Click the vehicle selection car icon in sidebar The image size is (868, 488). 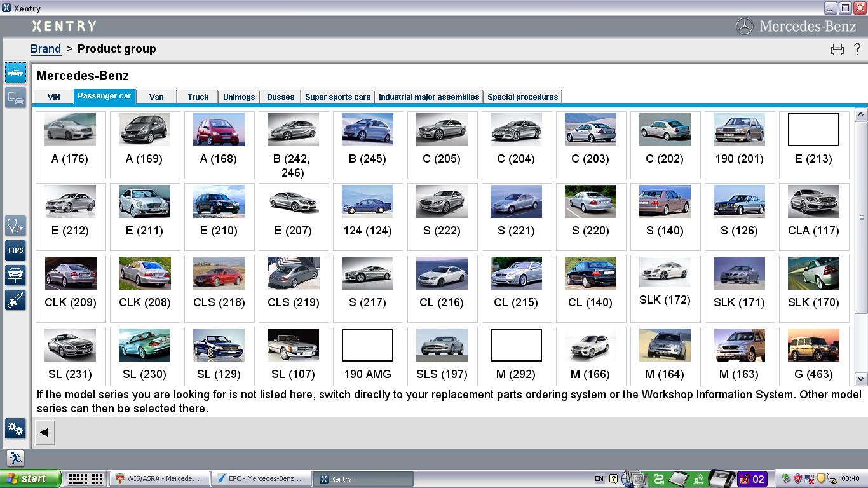click(15, 73)
